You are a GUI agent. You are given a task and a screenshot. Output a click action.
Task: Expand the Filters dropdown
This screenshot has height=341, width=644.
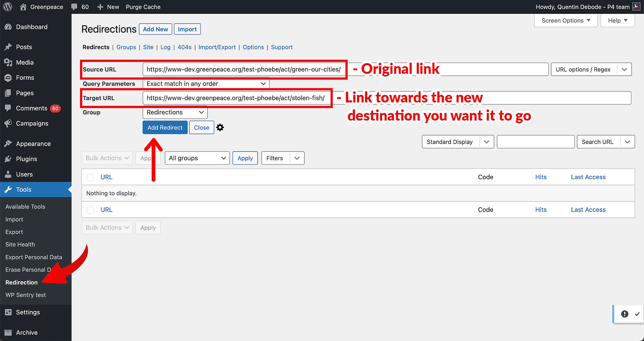pos(283,158)
